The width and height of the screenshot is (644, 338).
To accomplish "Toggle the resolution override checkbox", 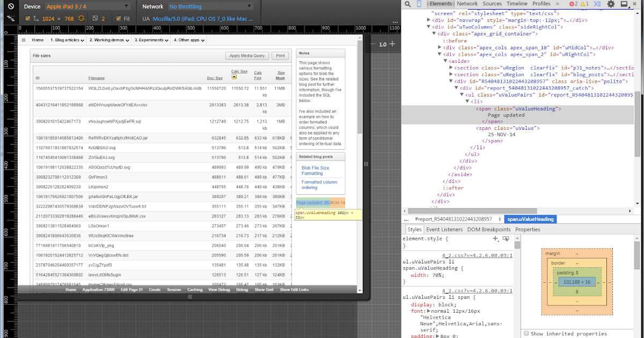I will [x=28, y=18].
